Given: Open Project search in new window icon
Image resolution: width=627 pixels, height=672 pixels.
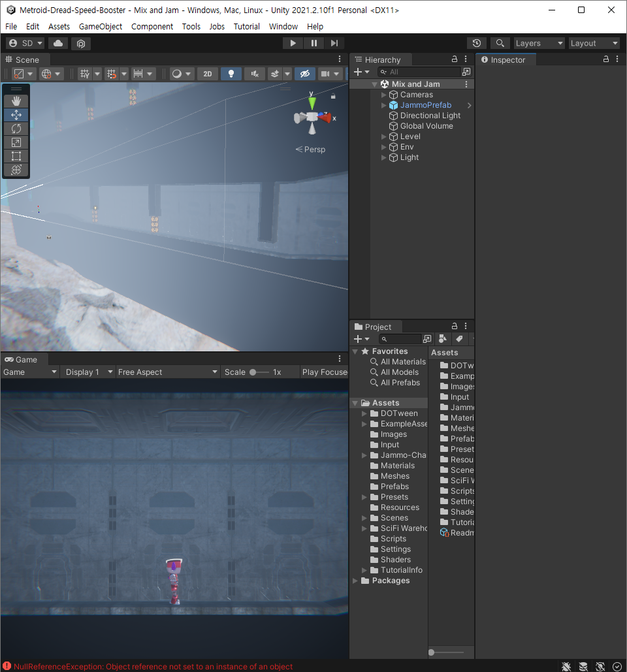Looking at the screenshot, I should [x=427, y=339].
